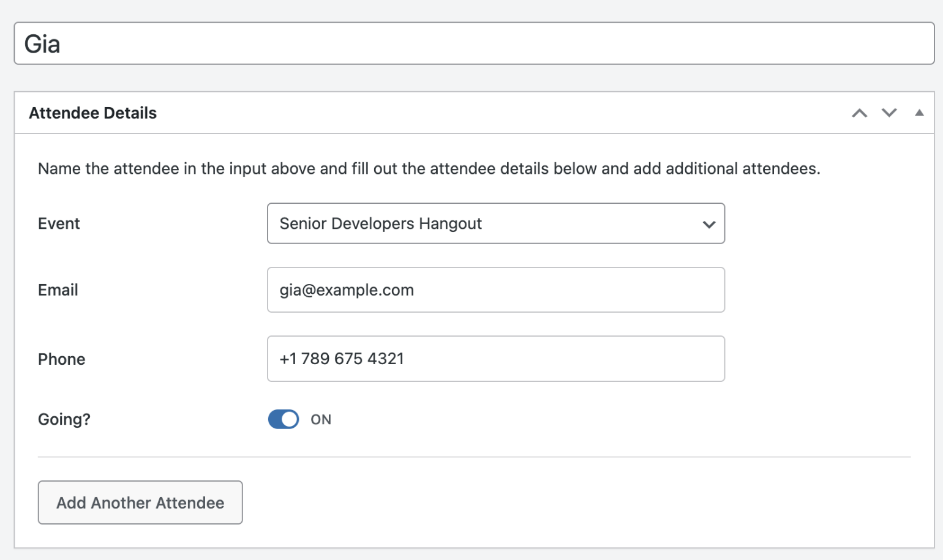Click the Going? field label
The width and height of the screenshot is (943, 560).
(x=64, y=419)
